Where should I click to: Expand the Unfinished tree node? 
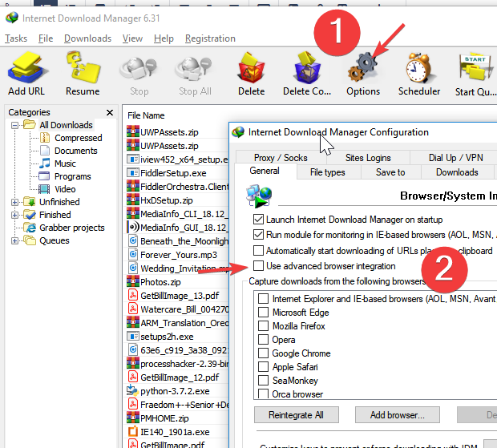[x=14, y=202]
